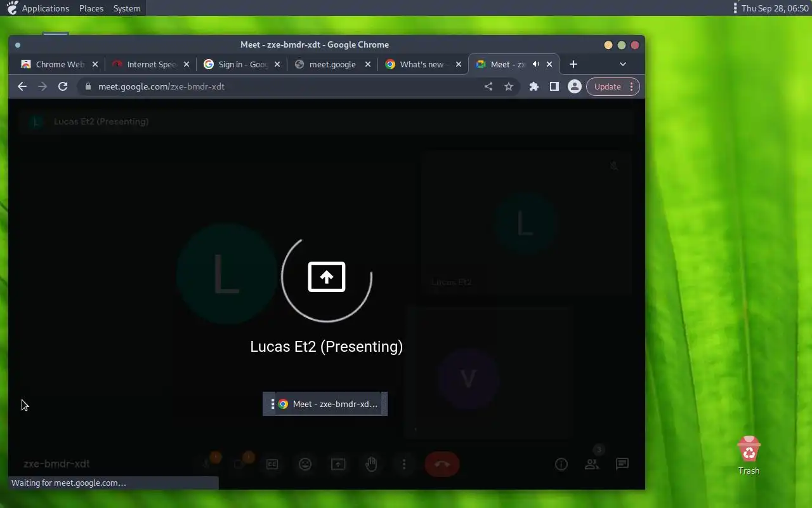Image resolution: width=812 pixels, height=508 pixels.
Task: Open Chrome's side panel
Action: 554,86
